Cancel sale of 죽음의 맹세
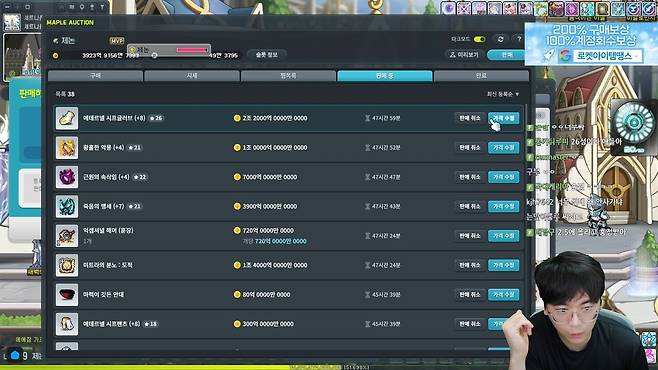The width and height of the screenshot is (658, 370). (x=470, y=206)
